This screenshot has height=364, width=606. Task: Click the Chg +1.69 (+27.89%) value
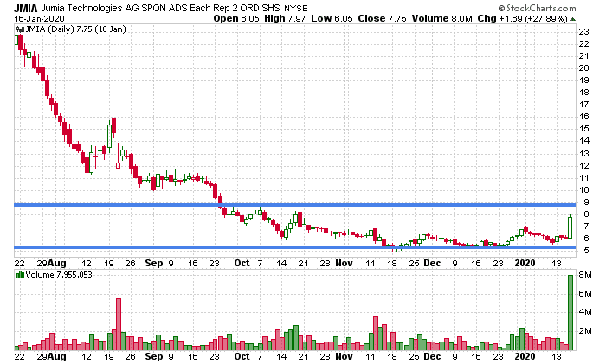[x=522, y=18]
